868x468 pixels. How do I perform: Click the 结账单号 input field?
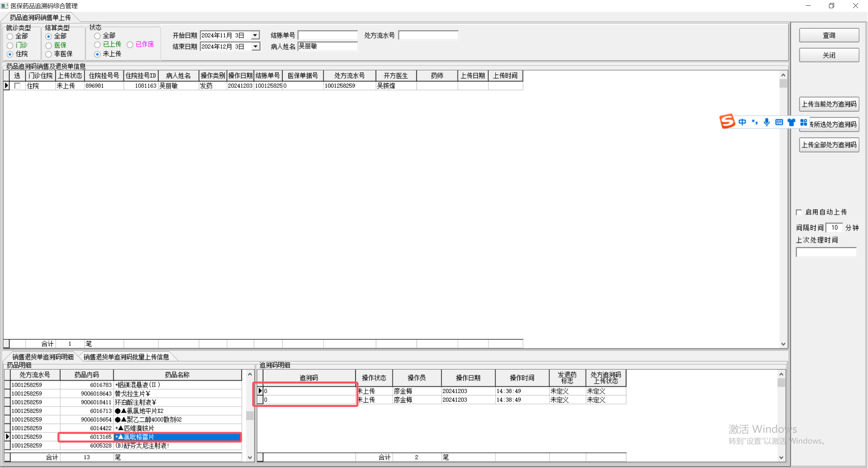tap(327, 35)
